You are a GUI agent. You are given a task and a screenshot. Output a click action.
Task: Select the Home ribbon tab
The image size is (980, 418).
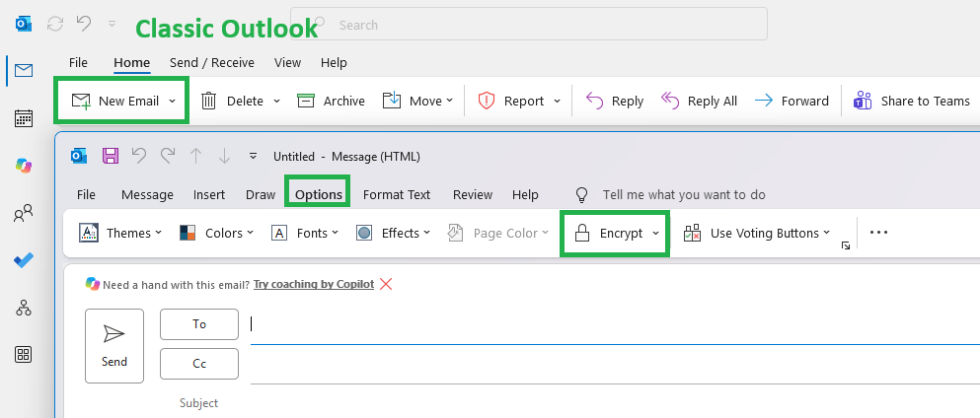click(132, 62)
